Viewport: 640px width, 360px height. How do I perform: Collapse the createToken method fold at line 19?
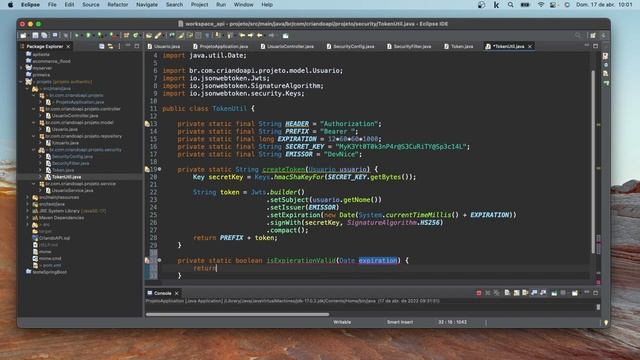(160, 169)
